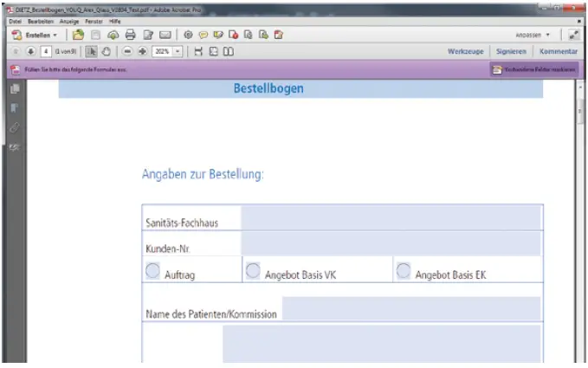Click the save disk icon
Viewport: 588px width, 368px height.
95,36
